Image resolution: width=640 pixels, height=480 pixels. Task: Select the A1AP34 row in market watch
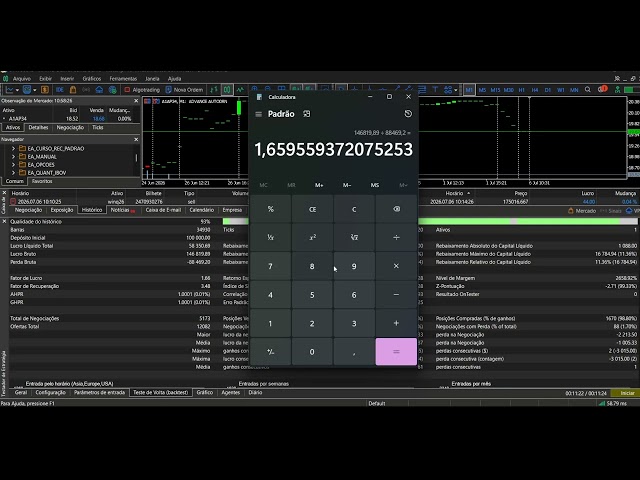(x=69, y=119)
